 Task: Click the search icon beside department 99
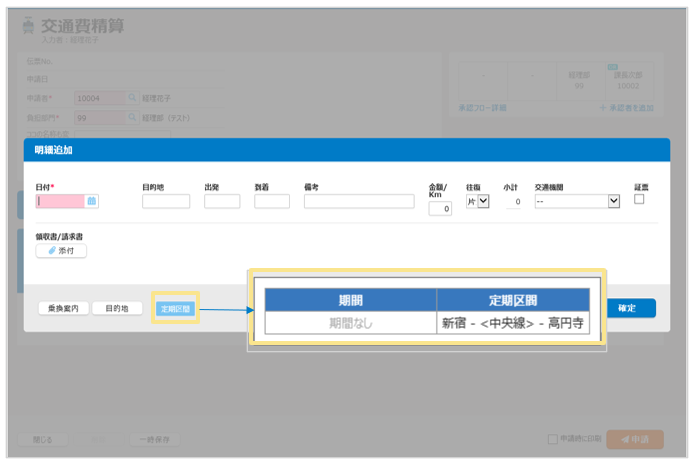click(x=132, y=117)
